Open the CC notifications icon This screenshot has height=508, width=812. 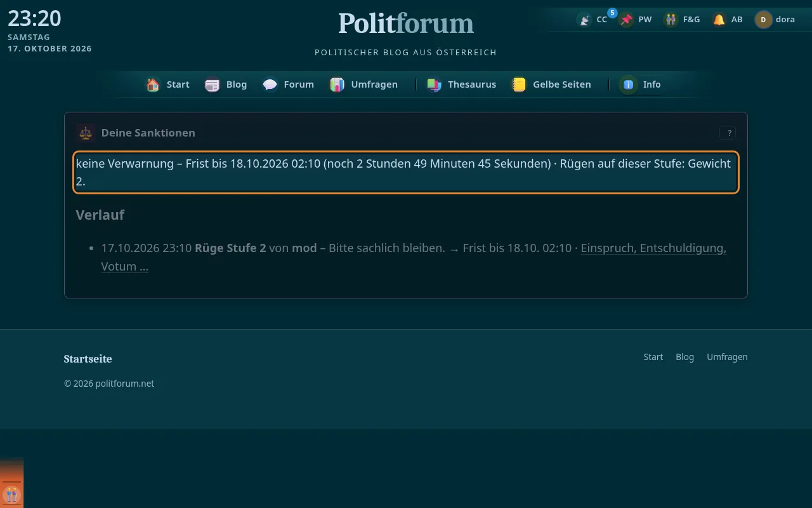(x=584, y=20)
